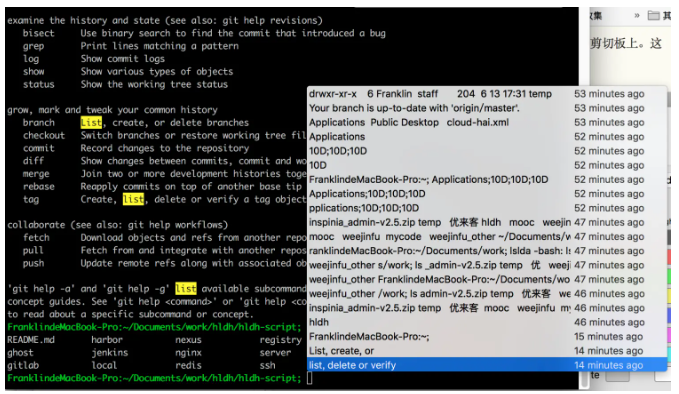This screenshot has width=679, height=394.
Task: Pick entry 'FranklindeMacBook-Pro:~; Applications;10D;10D;10D'
Action: [487, 180]
